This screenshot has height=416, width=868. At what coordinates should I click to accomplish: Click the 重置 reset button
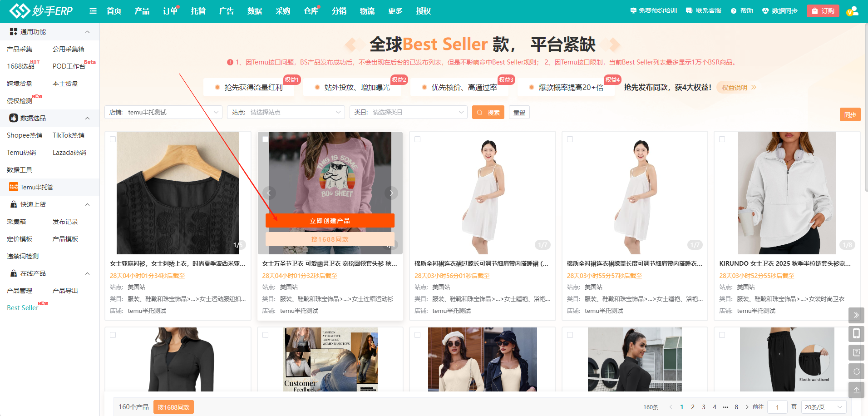click(519, 112)
